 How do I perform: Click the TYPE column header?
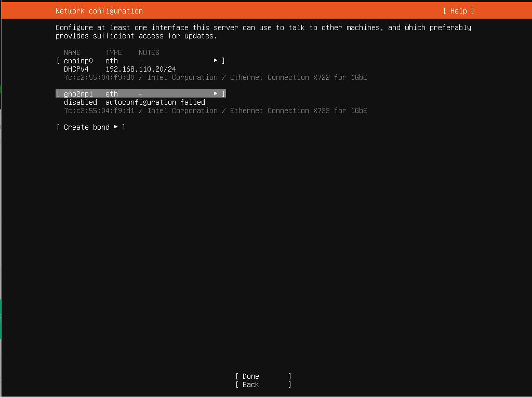pos(113,52)
